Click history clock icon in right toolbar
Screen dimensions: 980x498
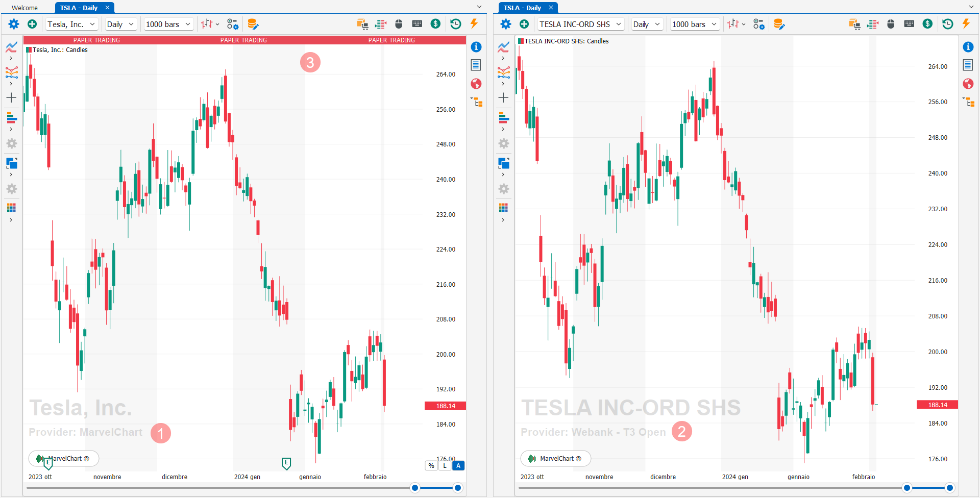(x=947, y=24)
